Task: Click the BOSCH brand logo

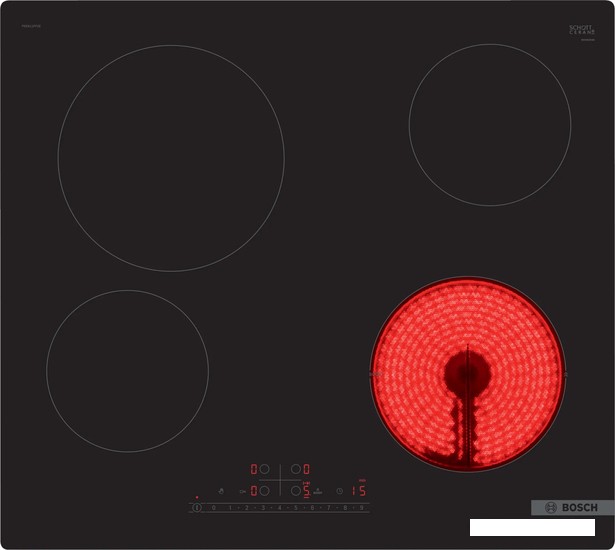Action: tap(573, 508)
